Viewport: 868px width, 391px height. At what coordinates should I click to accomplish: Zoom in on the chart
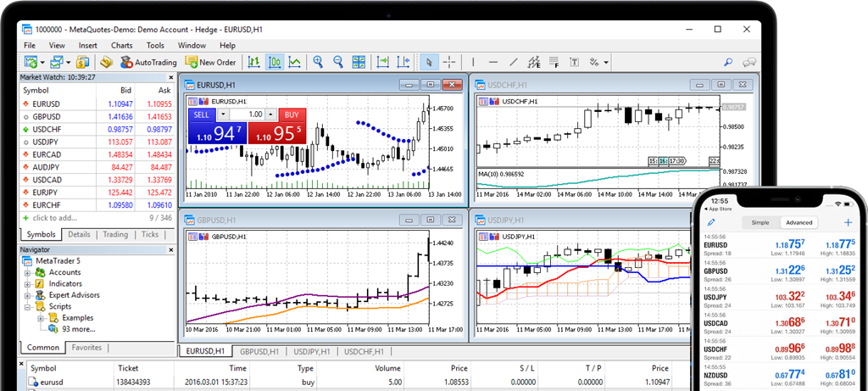click(319, 62)
